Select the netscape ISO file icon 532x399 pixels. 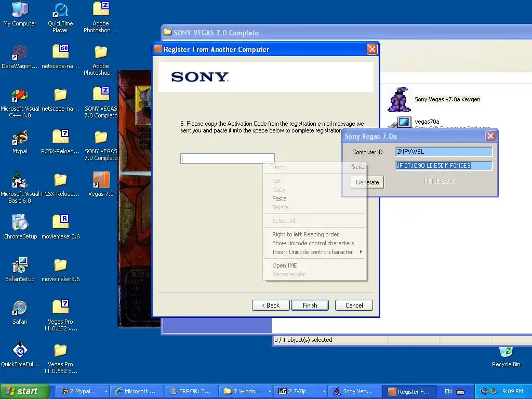point(60,56)
